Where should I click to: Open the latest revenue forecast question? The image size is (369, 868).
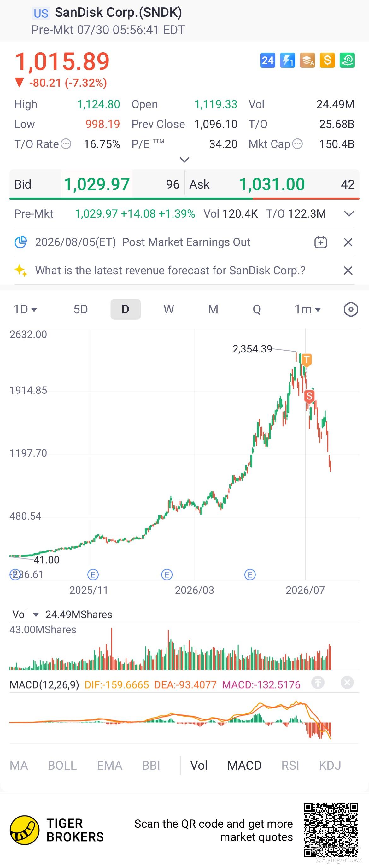click(x=170, y=271)
